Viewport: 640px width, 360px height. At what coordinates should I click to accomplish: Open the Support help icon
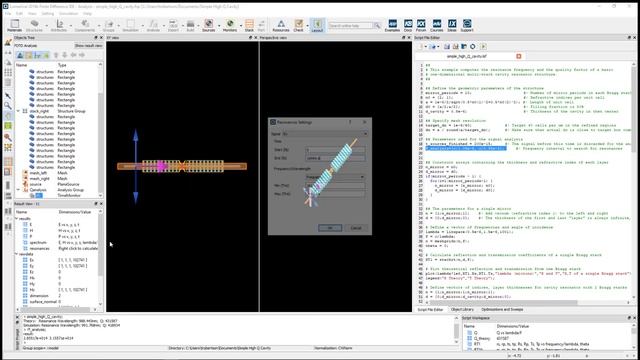(467, 25)
